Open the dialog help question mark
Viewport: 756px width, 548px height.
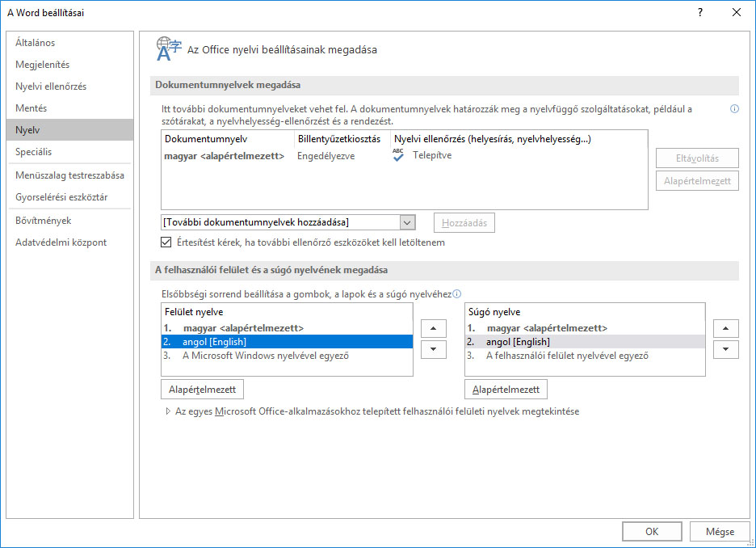tap(700, 13)
